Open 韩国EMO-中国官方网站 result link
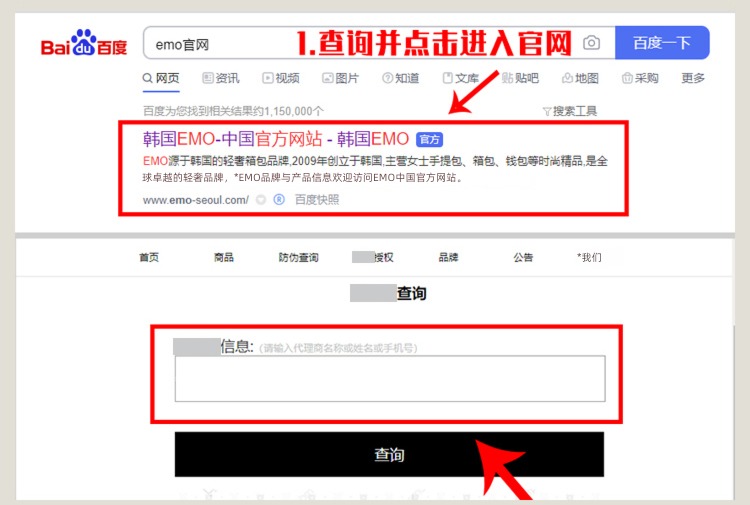This screenshot has height=505, width=750. (276, 139)
